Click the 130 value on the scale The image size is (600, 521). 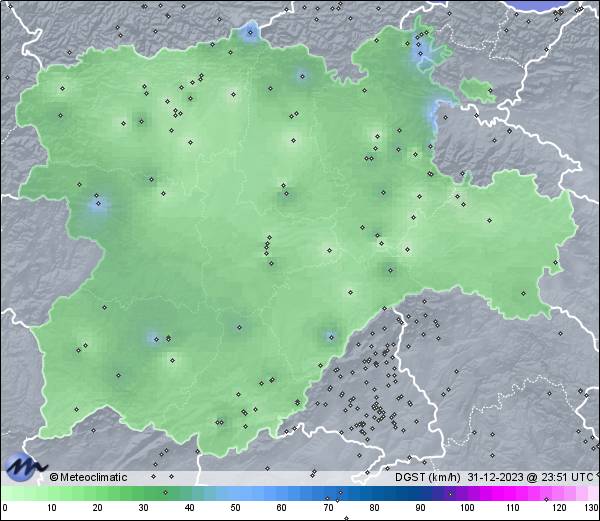(592, 508)
